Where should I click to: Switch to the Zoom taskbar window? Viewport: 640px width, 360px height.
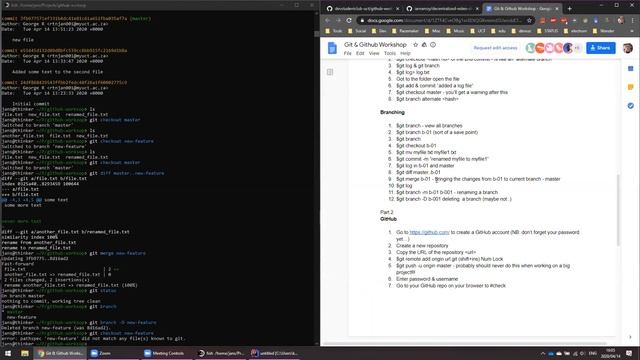click(114, 353)
